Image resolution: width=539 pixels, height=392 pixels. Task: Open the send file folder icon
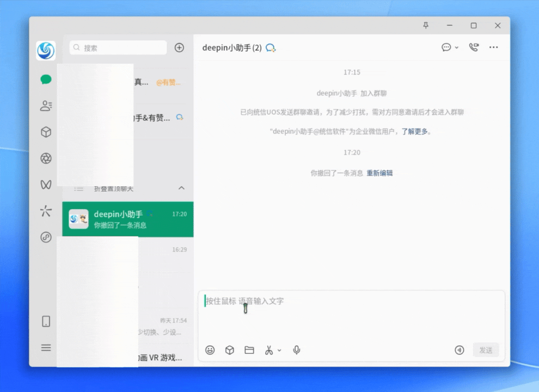(249, 350)
